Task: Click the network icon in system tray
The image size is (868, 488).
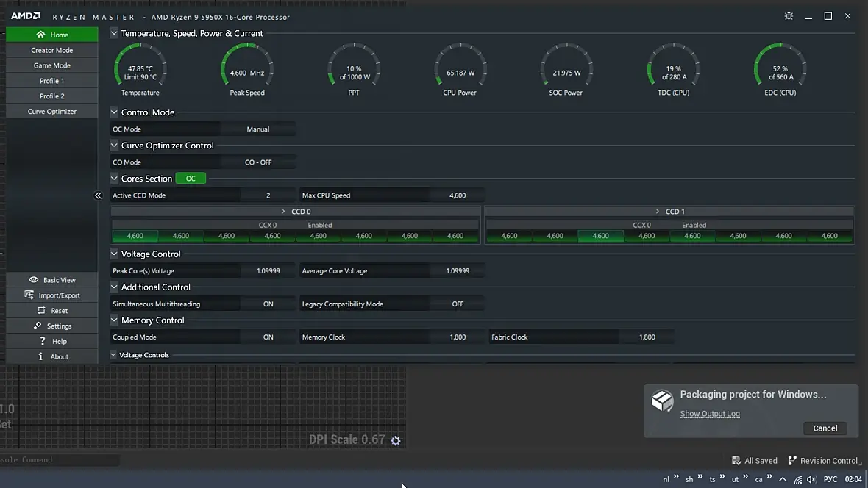Action: [797, 480]
